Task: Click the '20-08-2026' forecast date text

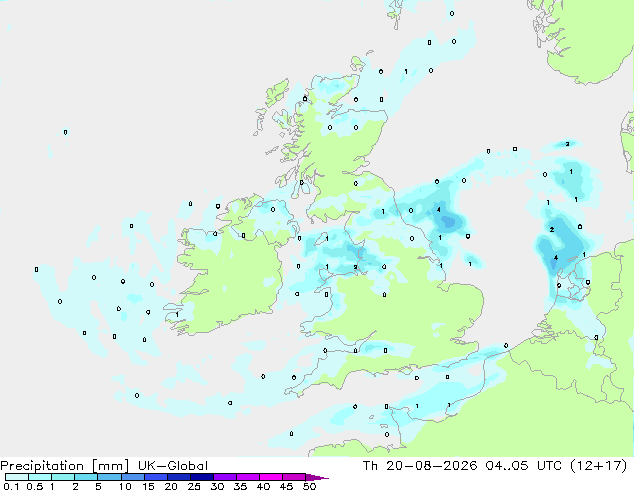Action: (x=431, y=466)
